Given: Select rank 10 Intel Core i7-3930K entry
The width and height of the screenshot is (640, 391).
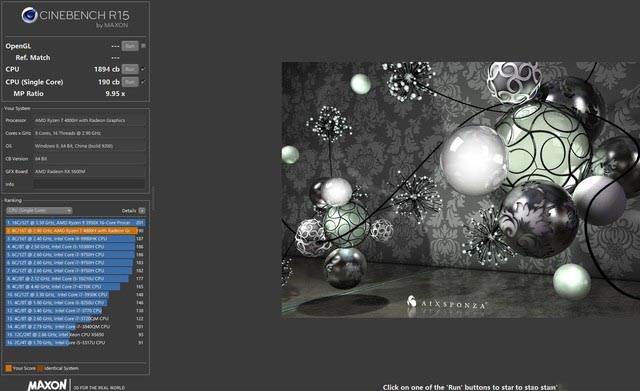Looking at the screenshot, I should [75, 295].
